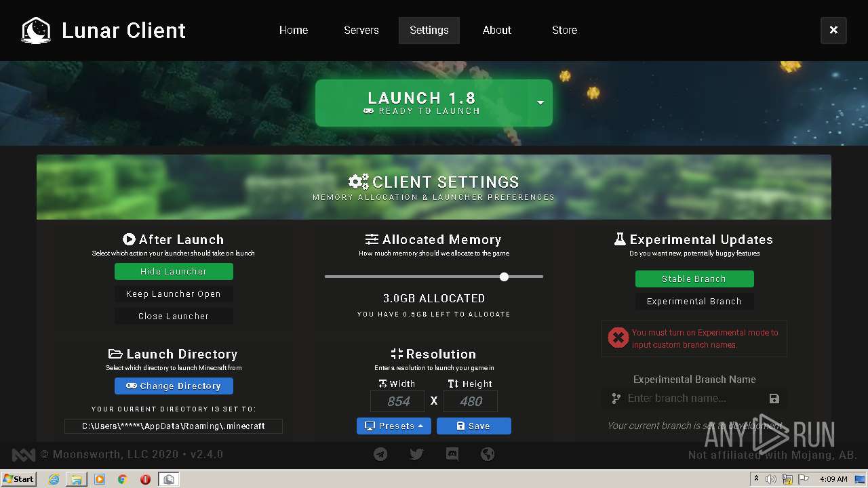Click in the Width resolution field
Screen dimensions: 868x488
coord(398,401)
